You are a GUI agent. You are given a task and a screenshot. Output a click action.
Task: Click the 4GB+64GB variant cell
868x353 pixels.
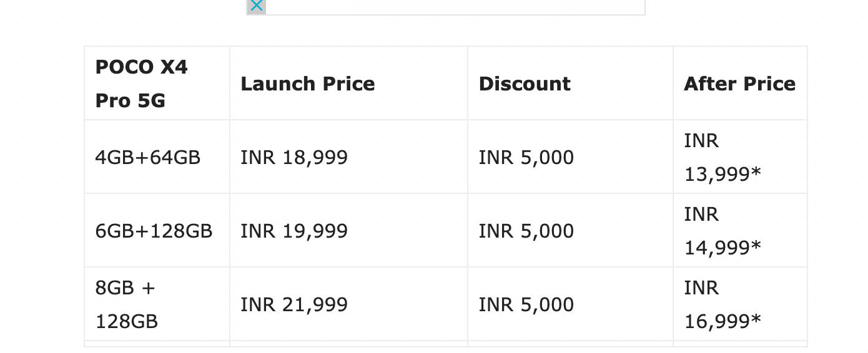[x=148, y=157]
